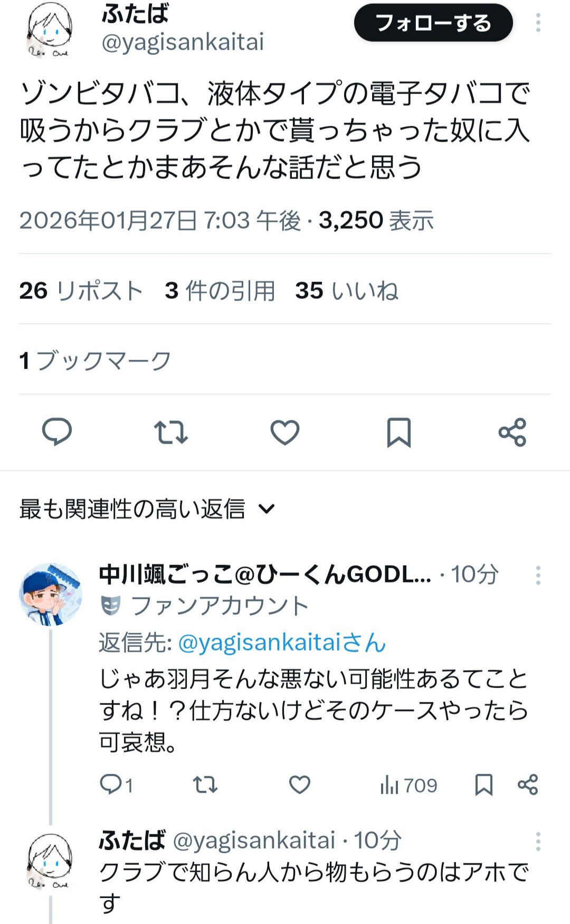Like 中川颯ごっこ's reply with heart icon
The height and width of the screenshot is (924, 570).
coord(300,785)
